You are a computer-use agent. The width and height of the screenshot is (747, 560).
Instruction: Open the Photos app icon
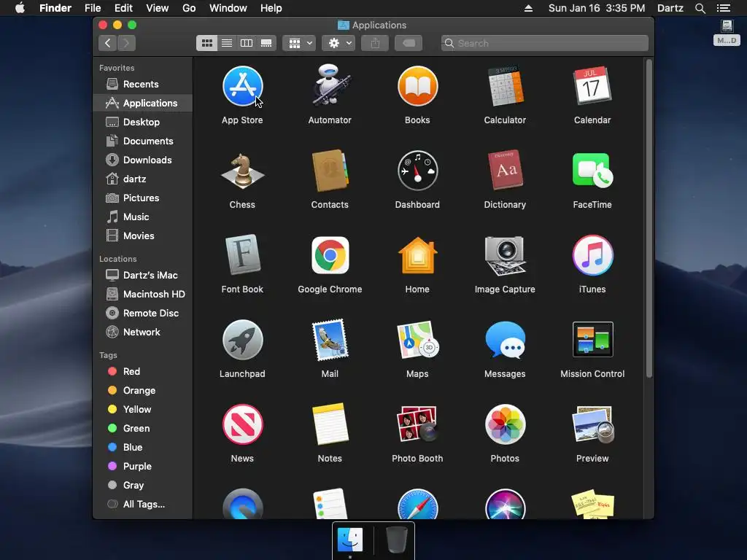pyautogui.click(x=505, y=424)
